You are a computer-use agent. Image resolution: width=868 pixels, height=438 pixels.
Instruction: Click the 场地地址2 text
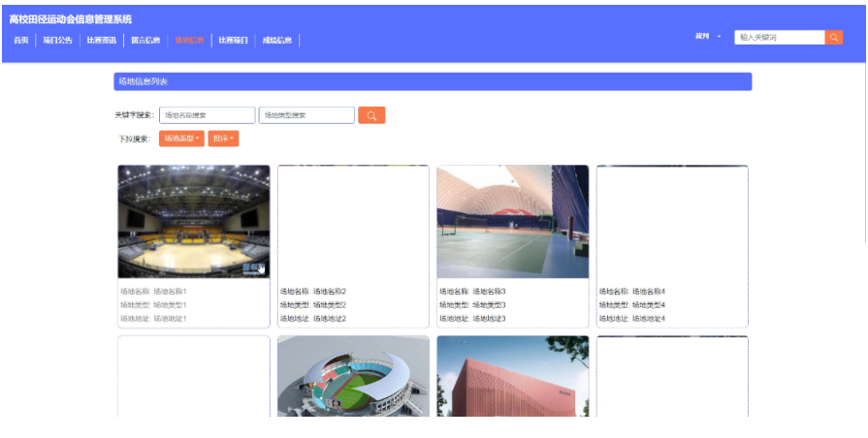(x=330, y=319)
